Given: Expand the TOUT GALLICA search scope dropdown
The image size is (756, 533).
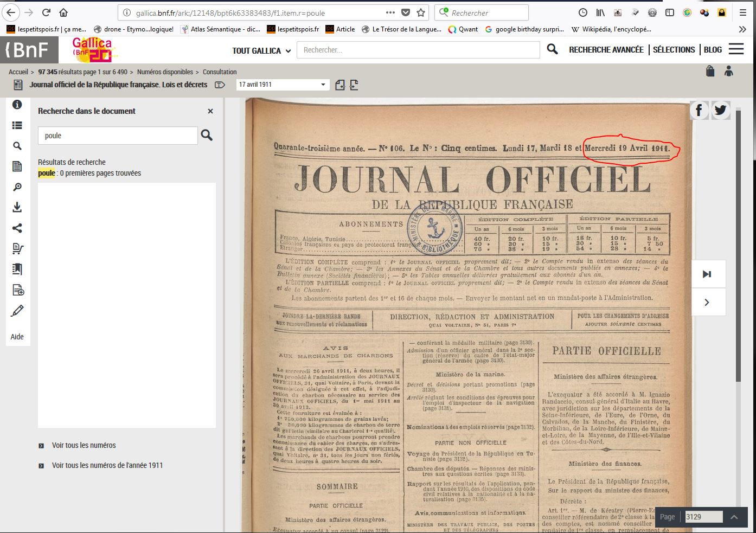Looking at the screenshot, I should (x=261, y=50).
